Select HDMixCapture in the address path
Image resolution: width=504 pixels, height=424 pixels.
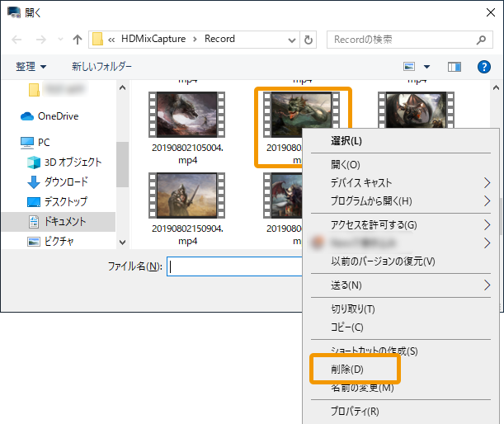(153, 39)
